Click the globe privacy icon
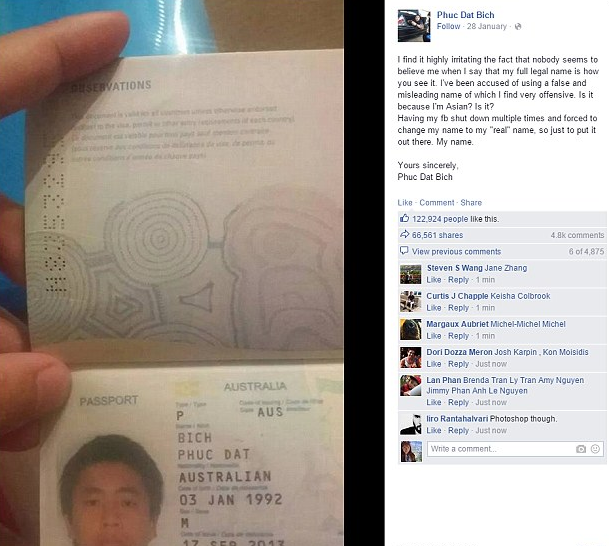Image resolution: width=609 pixels, height=546 pixels. (518, 26)
